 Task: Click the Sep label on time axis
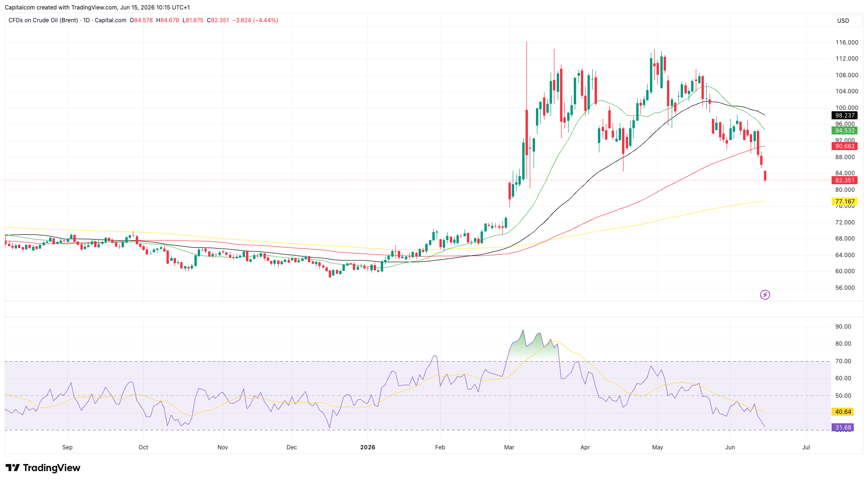(68, 447)
